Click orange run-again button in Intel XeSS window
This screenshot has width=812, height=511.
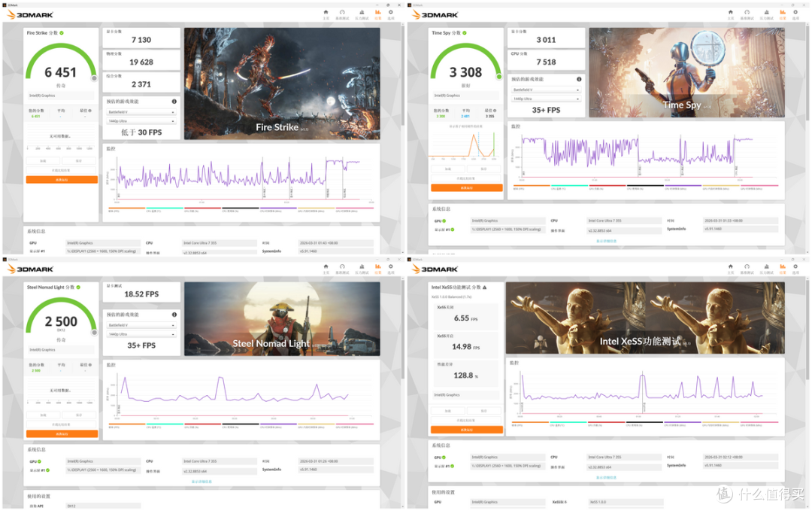tap(467, 430)
